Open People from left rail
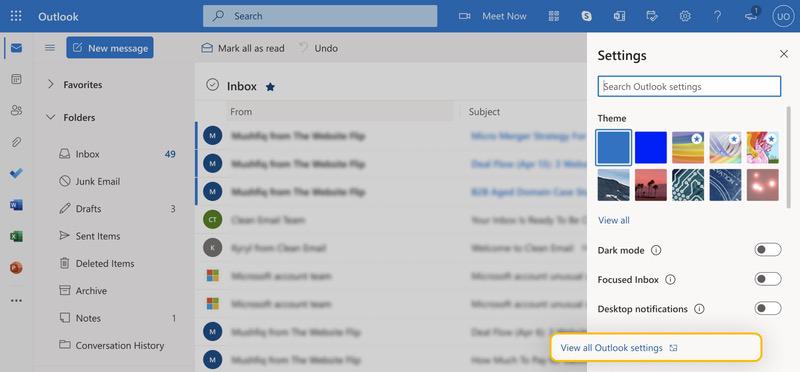The width and height of the screenshot is (800, 372). click(x=16, y=110)
